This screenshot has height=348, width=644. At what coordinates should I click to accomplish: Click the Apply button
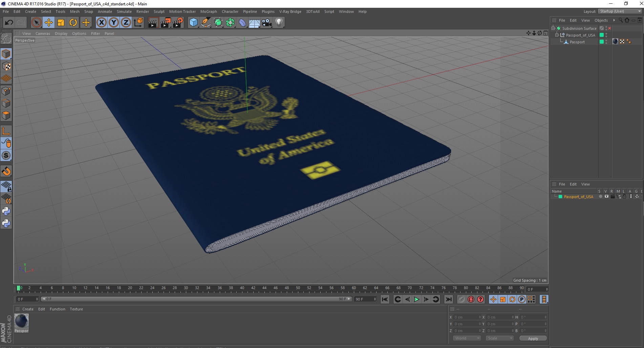pyautogui.click(x=533, y=339)
